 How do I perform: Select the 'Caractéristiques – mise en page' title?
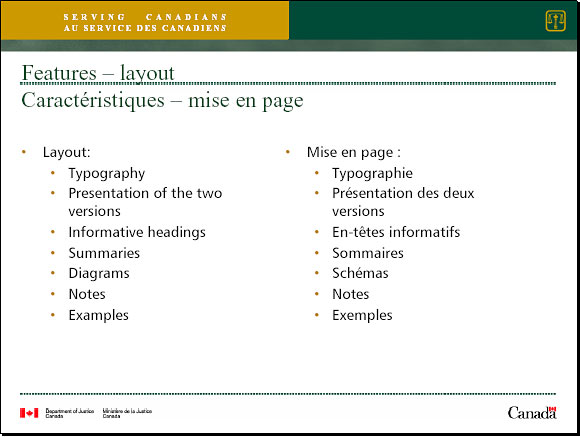[x=162, y=101]
